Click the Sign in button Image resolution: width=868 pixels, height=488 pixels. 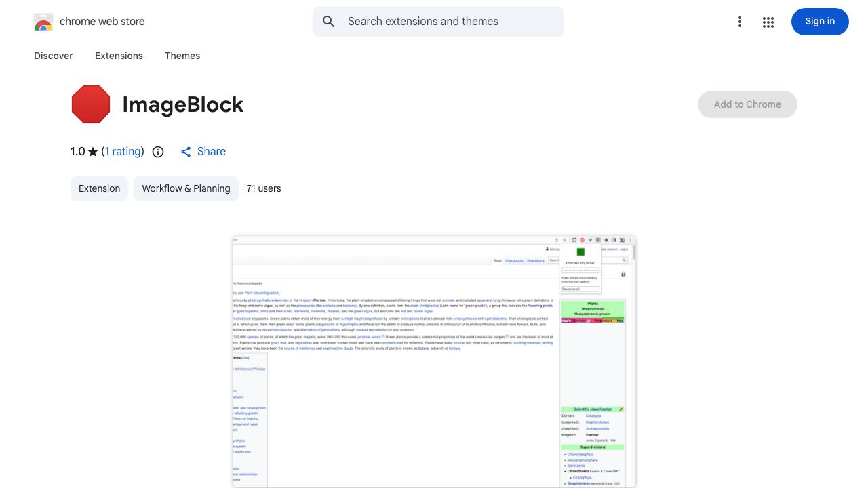tap(820, 22)
